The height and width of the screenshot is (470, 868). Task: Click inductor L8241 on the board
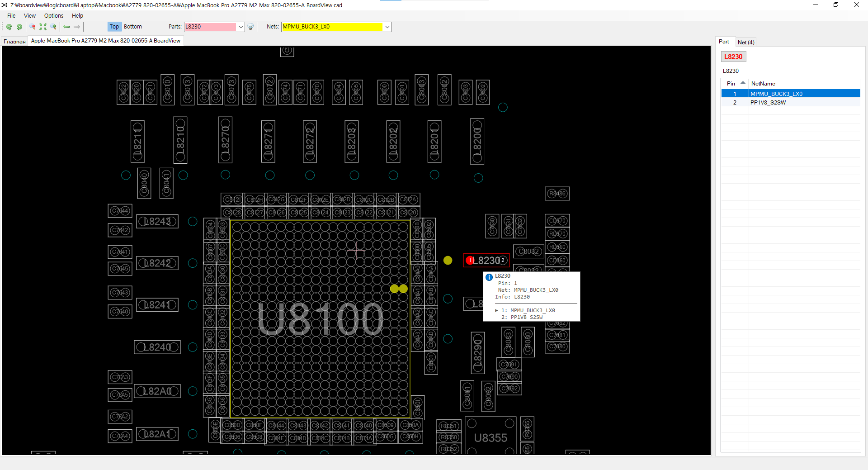coord(157,305)
